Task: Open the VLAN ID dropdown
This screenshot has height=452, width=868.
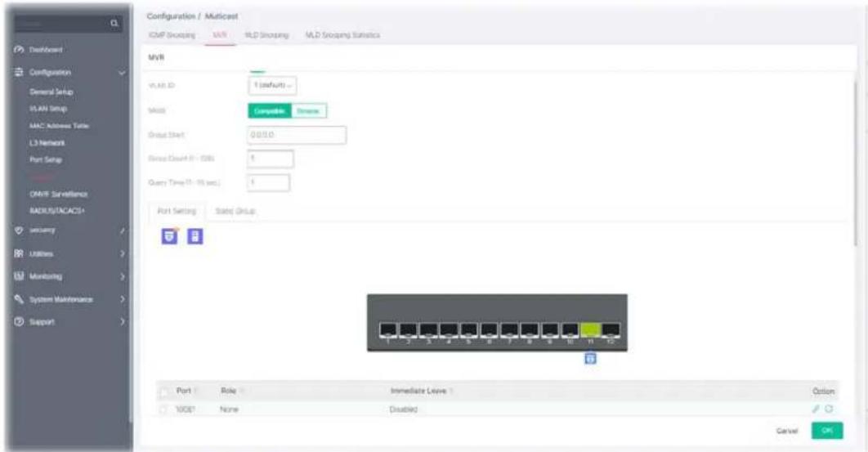Action: (272, 85)
